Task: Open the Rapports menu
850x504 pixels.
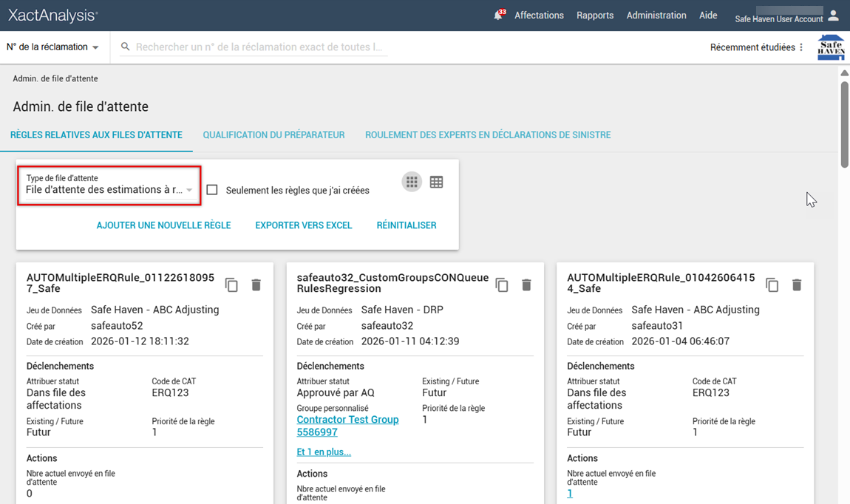Action: click(x=595, y=16)
